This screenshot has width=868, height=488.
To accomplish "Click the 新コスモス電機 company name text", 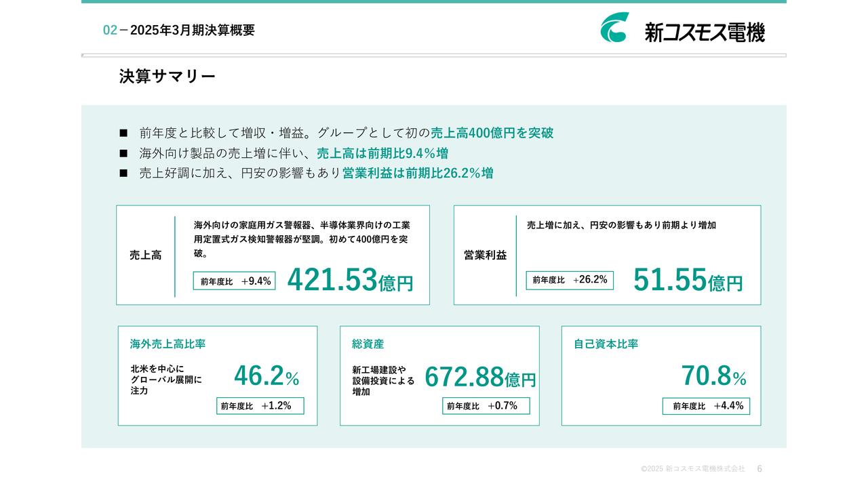I will (705, 32).
